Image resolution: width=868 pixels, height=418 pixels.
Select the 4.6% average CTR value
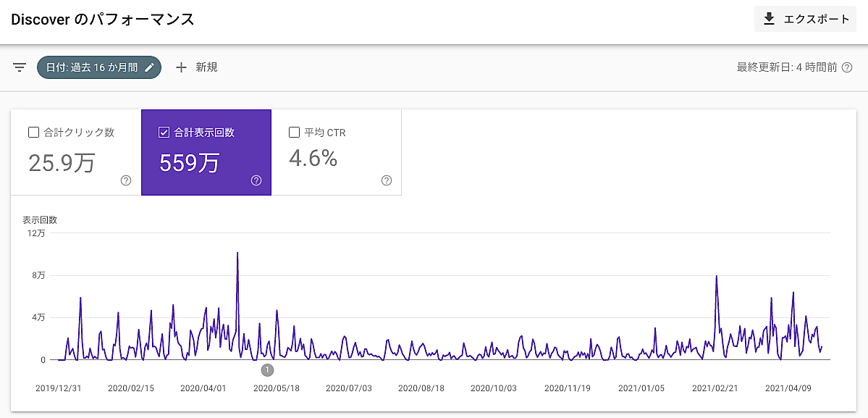point(313,158)
